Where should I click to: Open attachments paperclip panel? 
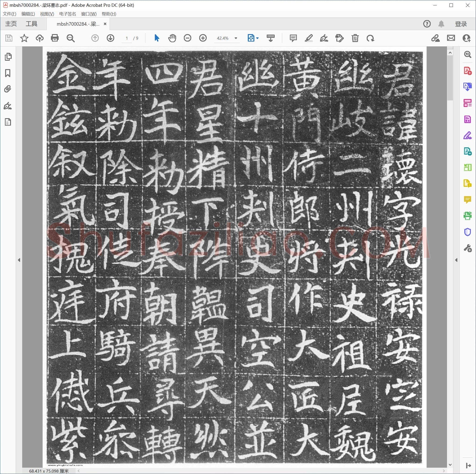point(8,89)
